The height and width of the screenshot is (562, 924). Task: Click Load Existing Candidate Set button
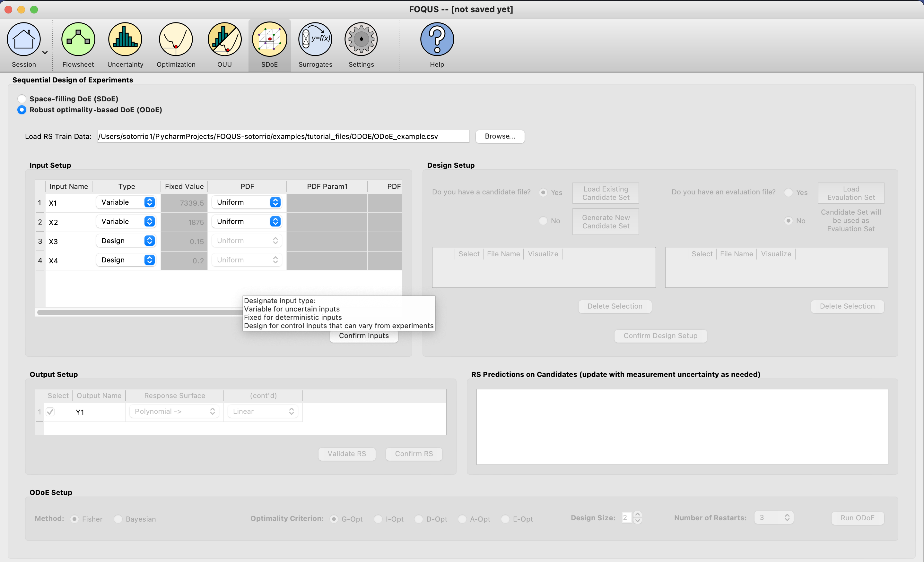click(x=606, y=193)
